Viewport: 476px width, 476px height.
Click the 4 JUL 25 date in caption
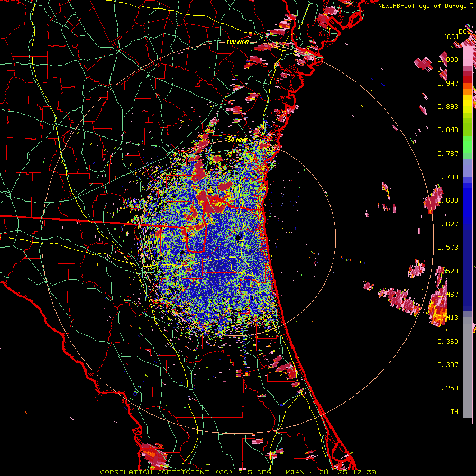(329, 472)
